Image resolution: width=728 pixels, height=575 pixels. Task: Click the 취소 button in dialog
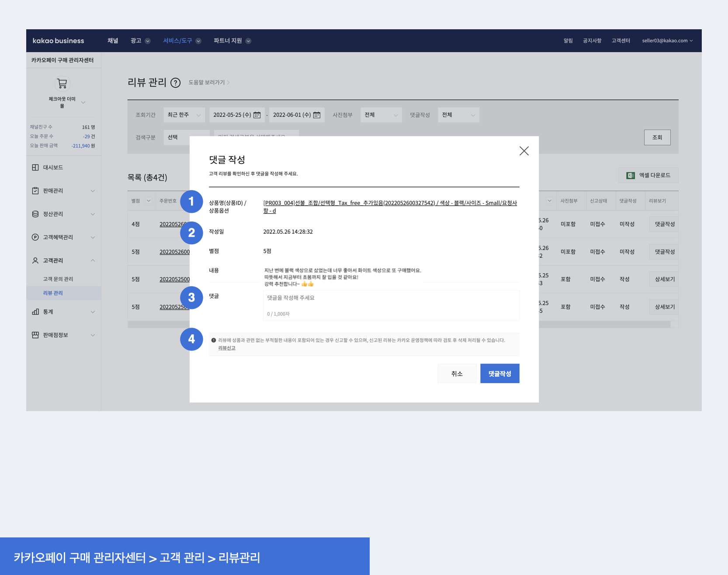tap(457, 374)
